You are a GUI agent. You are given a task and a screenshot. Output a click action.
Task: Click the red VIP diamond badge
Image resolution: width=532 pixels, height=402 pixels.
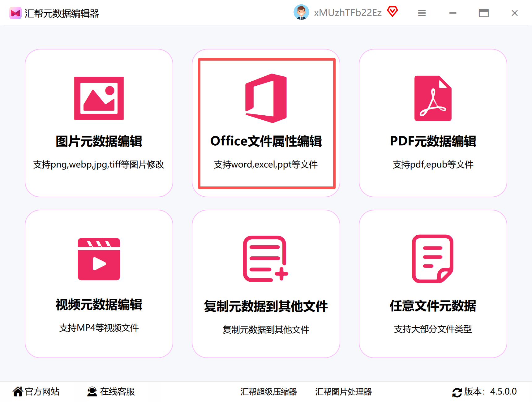click(393, 12)
